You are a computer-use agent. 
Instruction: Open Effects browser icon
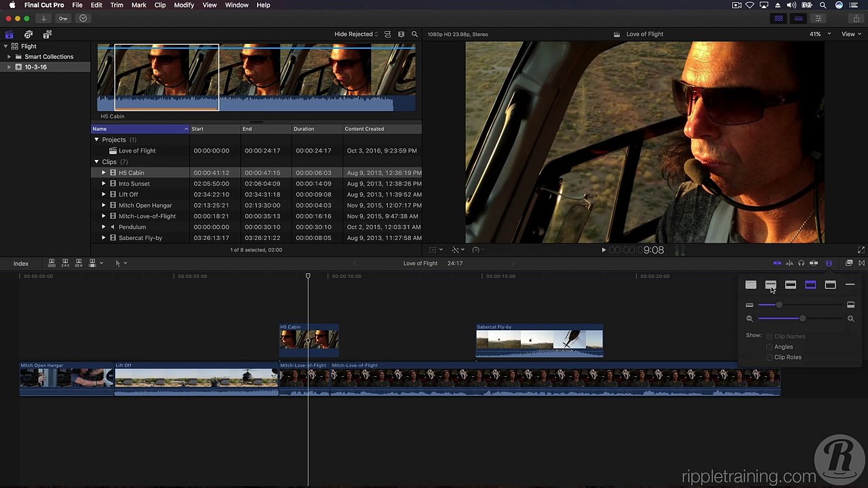[x=849, y=263]
